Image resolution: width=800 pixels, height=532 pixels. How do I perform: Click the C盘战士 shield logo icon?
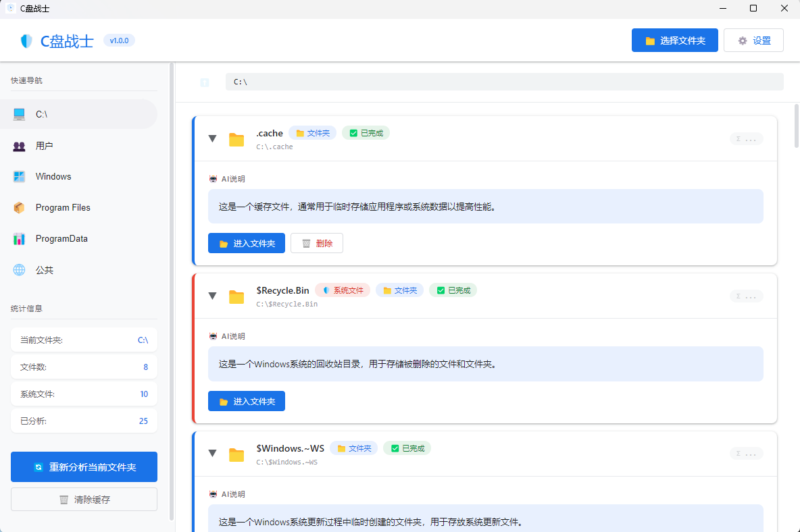[x=26, y=41]
